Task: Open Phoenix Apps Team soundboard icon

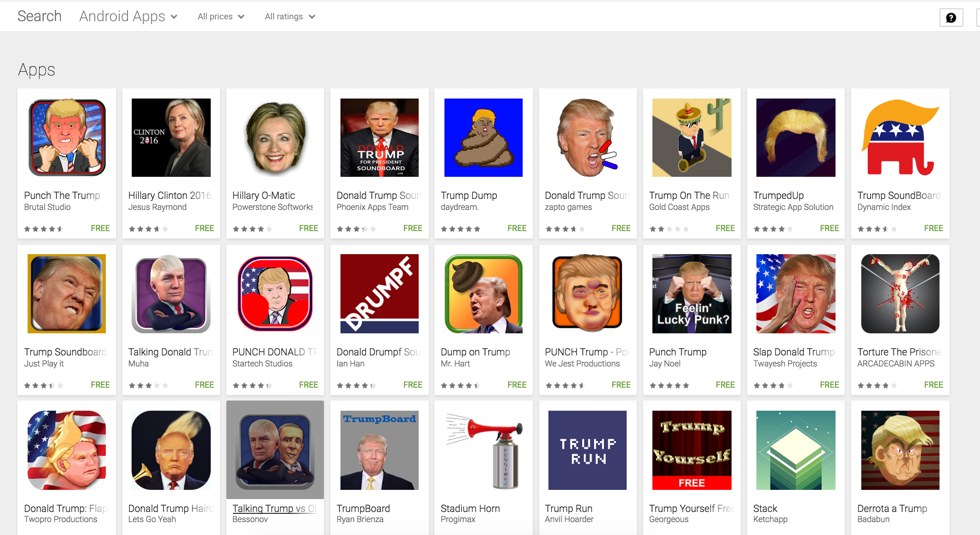Action: pyautogui.click(x=380, y=137)
